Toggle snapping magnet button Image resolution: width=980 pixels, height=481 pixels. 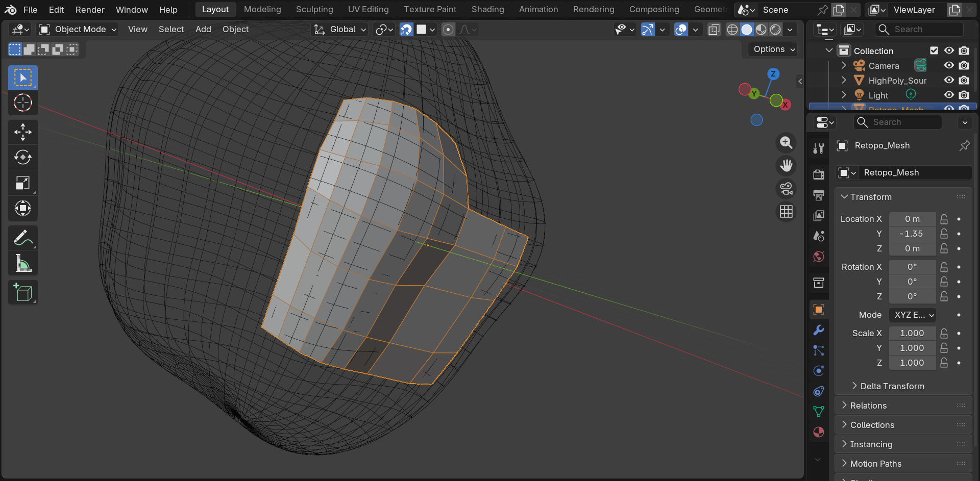pyautogui.click(x=406, y=30)
